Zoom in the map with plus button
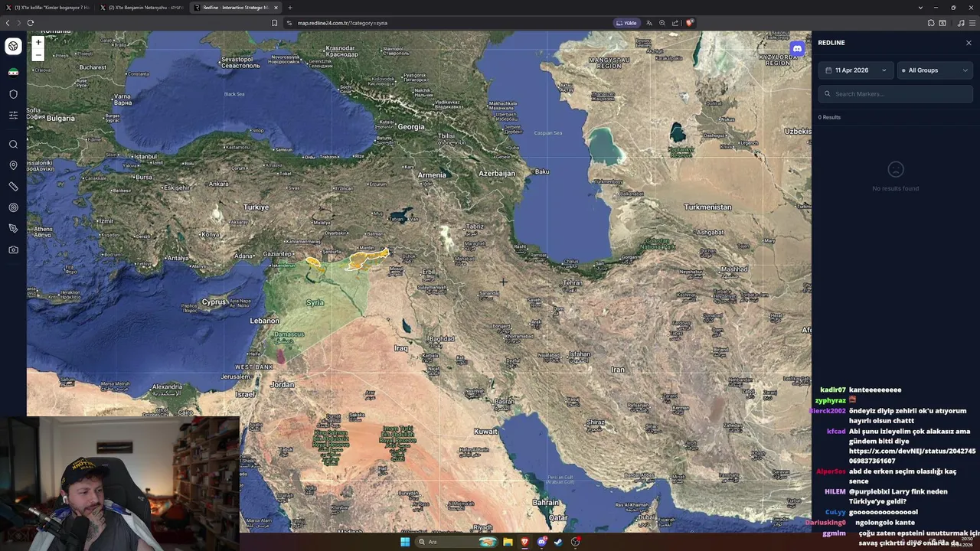This screenshot has width=980, height=551. click(x=38, y=43)
